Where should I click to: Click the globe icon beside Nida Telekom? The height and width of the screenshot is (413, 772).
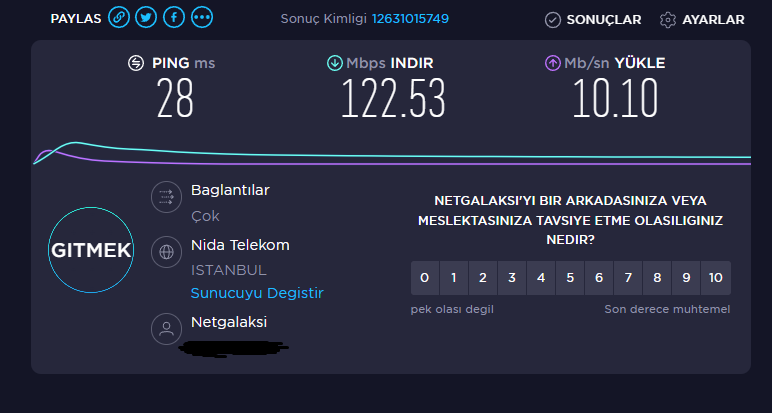point(166,252)
